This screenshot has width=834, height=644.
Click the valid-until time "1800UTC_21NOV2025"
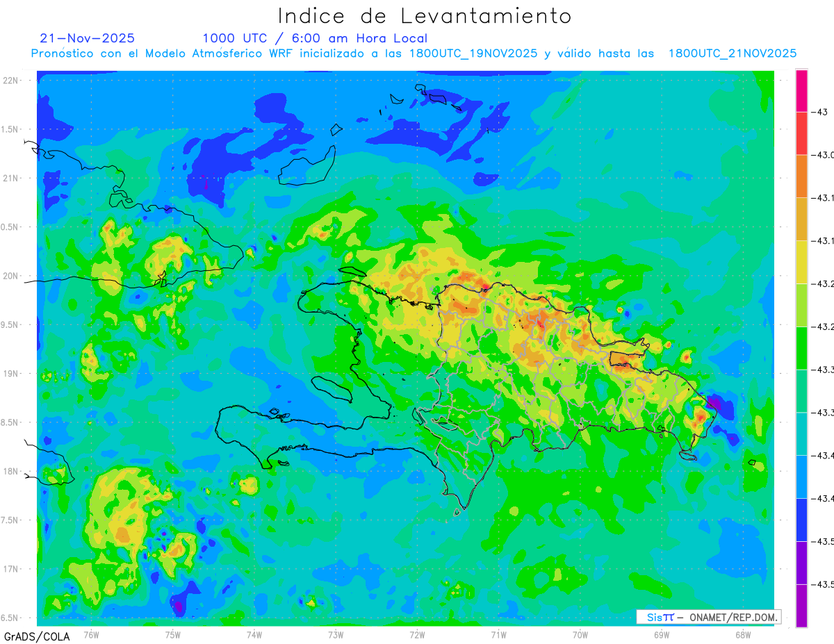point(733,53)
